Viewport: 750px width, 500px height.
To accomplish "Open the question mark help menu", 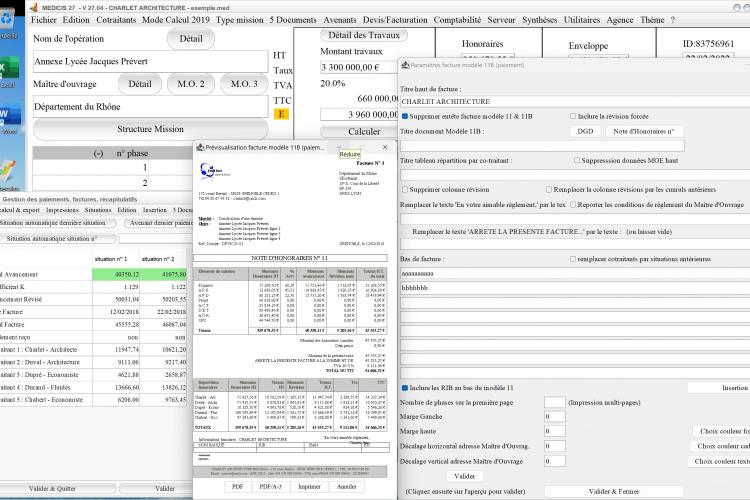I will pos(673,20).
